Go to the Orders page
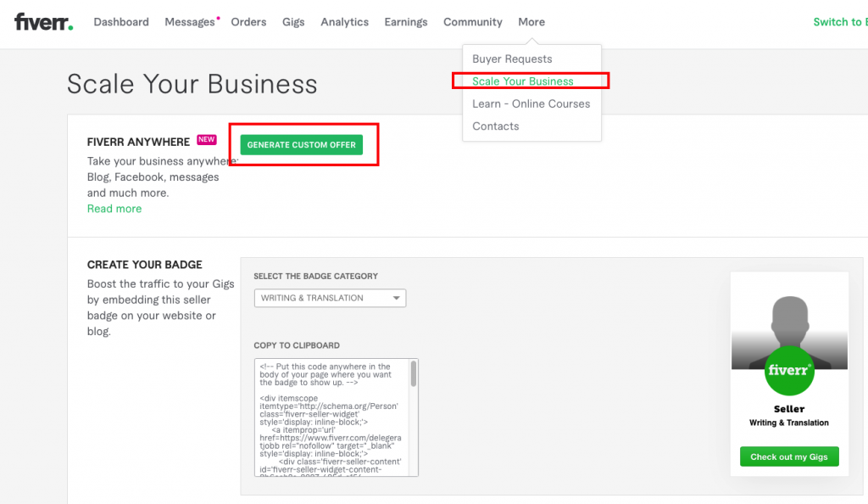Image resolution: width=868 pixels, height=504 pixels. [x=248, y=22]
